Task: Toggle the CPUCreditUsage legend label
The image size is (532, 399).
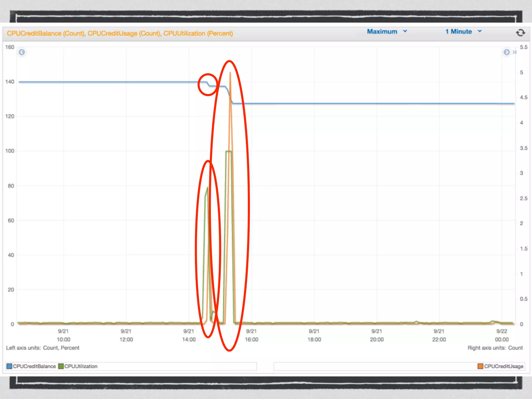Action: pos(503,366)
